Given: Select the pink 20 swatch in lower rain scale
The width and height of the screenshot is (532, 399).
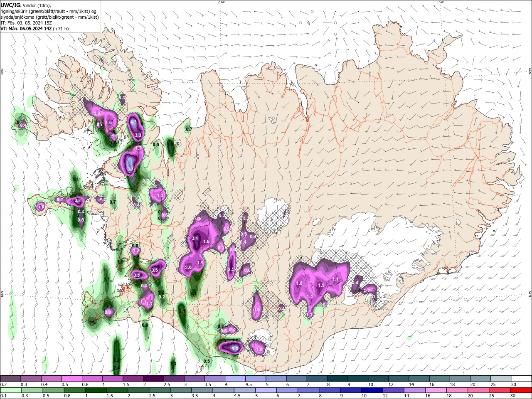Looking at the screenshot, I should click(x=478, y=390).
